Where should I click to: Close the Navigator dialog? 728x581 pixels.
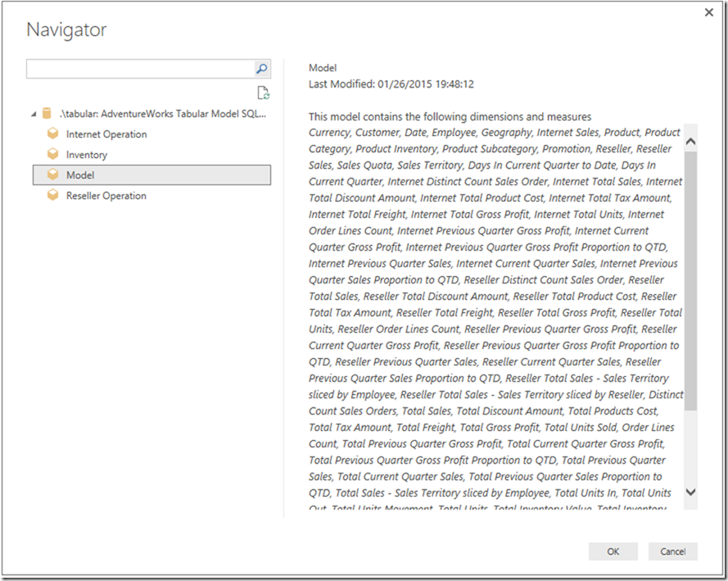pyautogui.click(x=709, y=12)
